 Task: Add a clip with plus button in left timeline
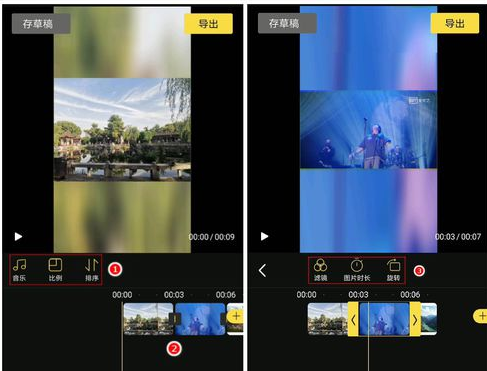[236, 316]
